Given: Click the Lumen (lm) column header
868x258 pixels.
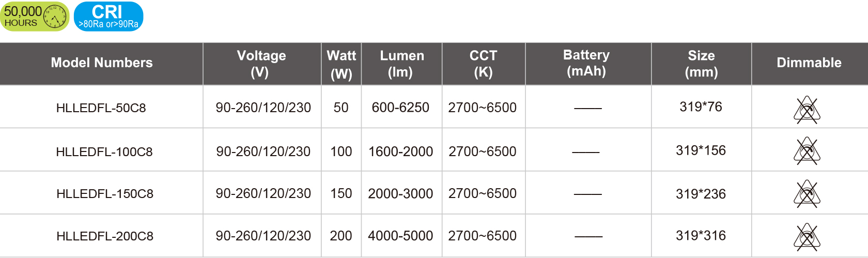Looking at the screenshot, I should pos(401,63).
